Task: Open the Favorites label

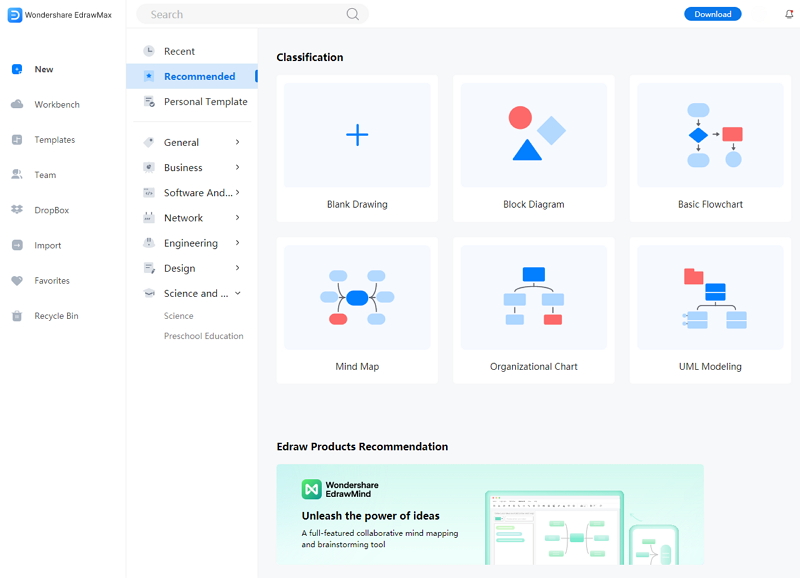Action: coord(52,281)
